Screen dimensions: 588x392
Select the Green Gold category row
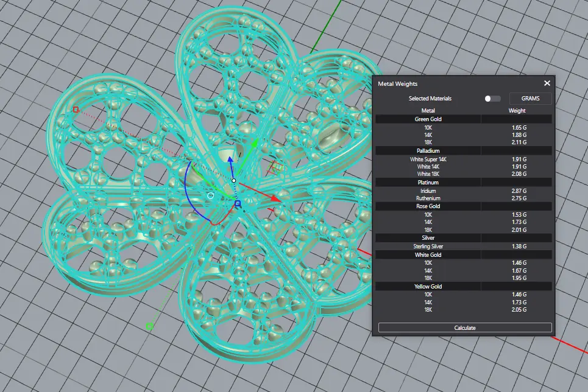pyautogui.click(x=464, y=119)
